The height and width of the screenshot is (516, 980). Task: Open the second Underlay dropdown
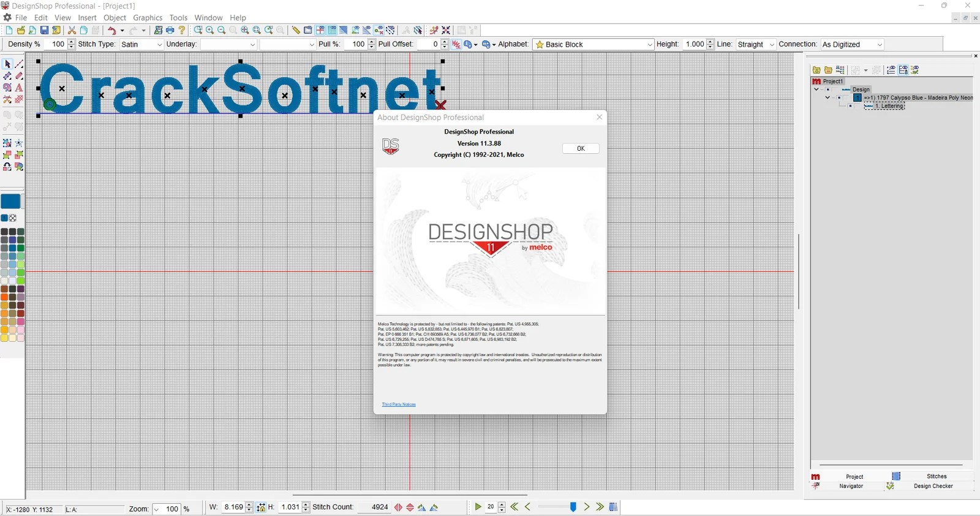(311, 45)
